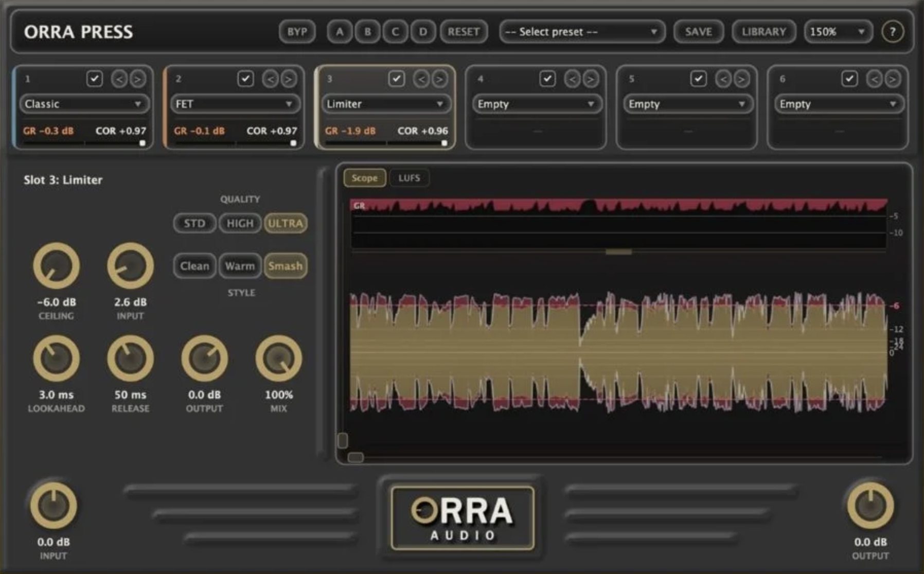Choose the Warm limiter style

point(240,266)
